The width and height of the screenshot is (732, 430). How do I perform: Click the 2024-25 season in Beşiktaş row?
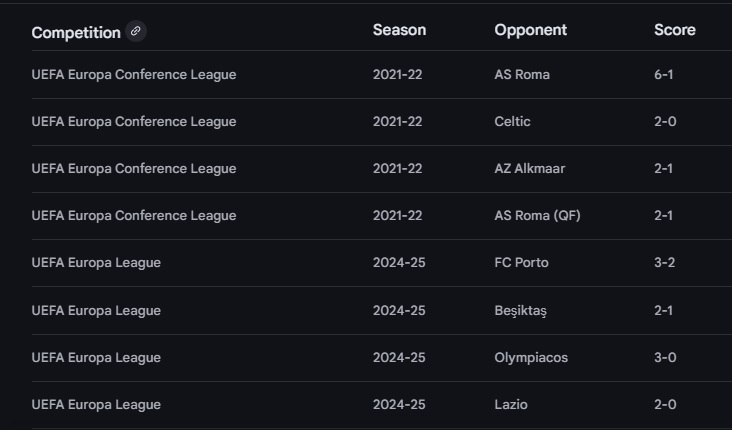coord(399,310)
